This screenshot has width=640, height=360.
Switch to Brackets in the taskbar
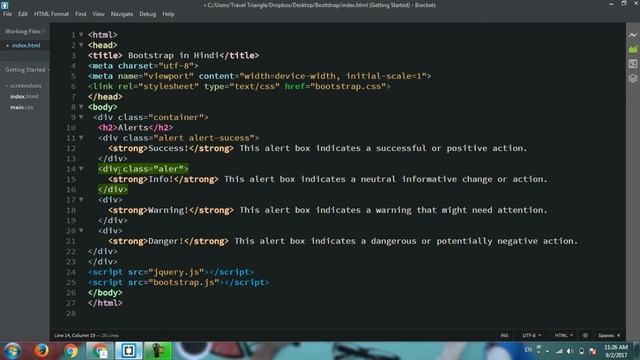coord(129,351)
